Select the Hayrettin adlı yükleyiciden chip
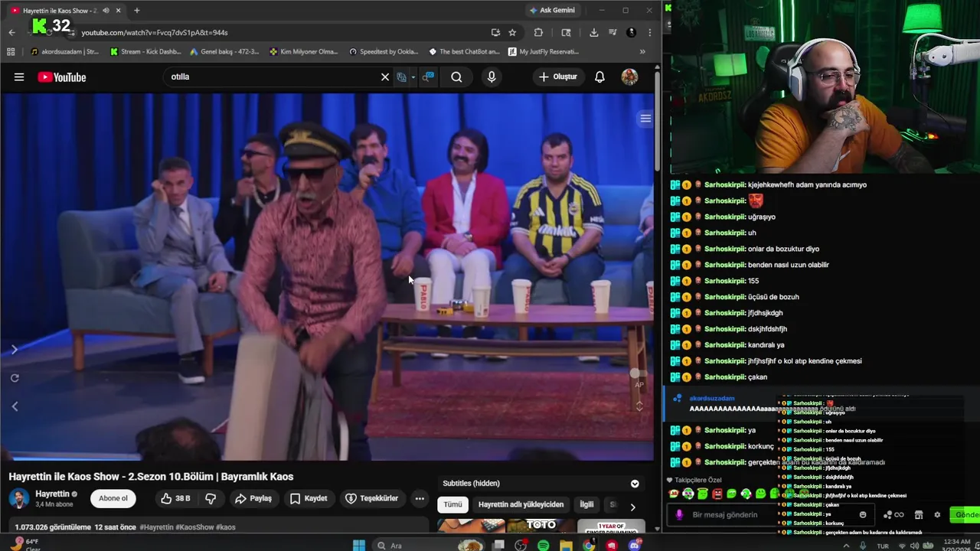980x551 pixels. pos(521,504)
